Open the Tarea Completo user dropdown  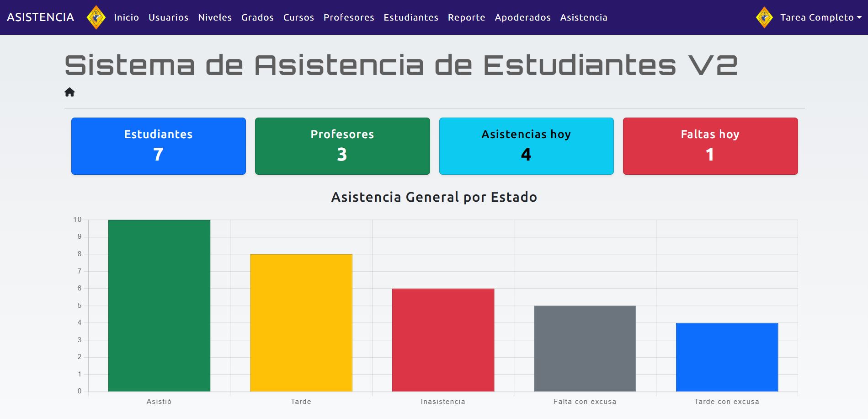tap(820, 17)
